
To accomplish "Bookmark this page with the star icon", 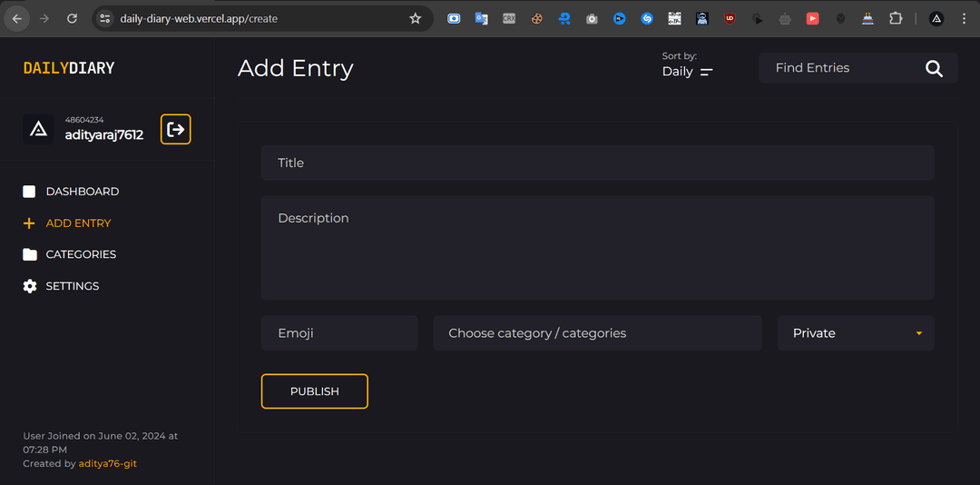I will (416, 18).
